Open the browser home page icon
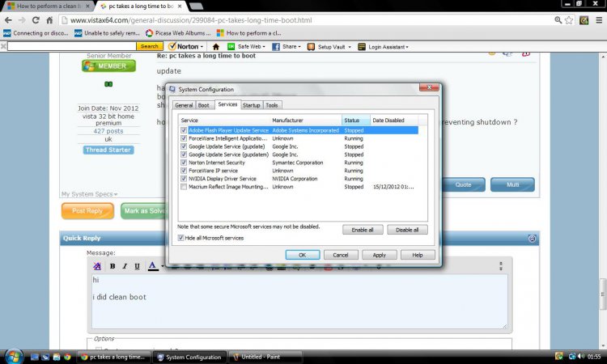 pyautogui.click(x=49, y=20)
